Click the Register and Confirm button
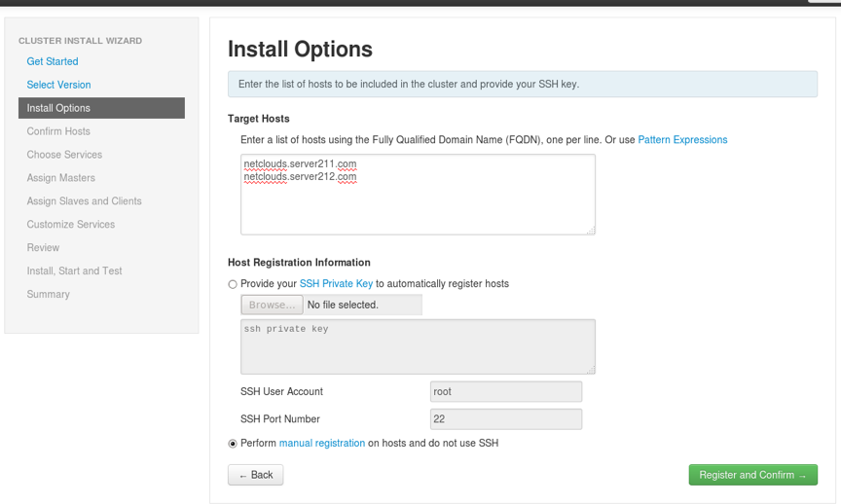841x504 pixels. [x=753, y=475]
